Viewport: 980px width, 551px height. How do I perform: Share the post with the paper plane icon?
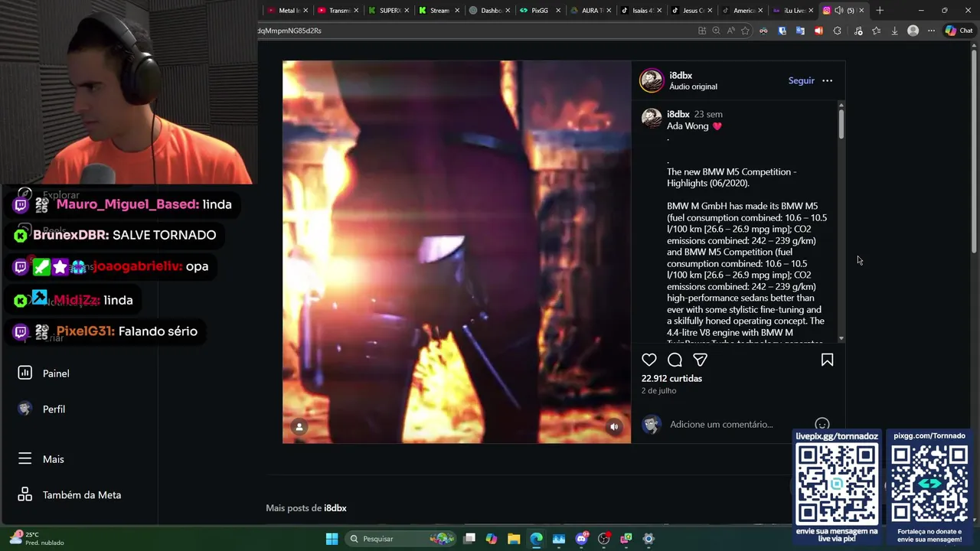700,360
